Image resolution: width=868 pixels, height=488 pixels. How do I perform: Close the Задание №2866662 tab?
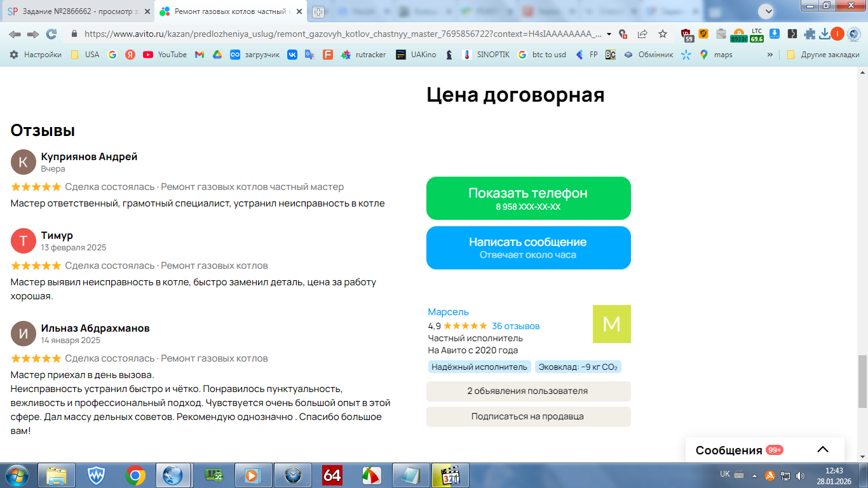[x=146, y=12]
